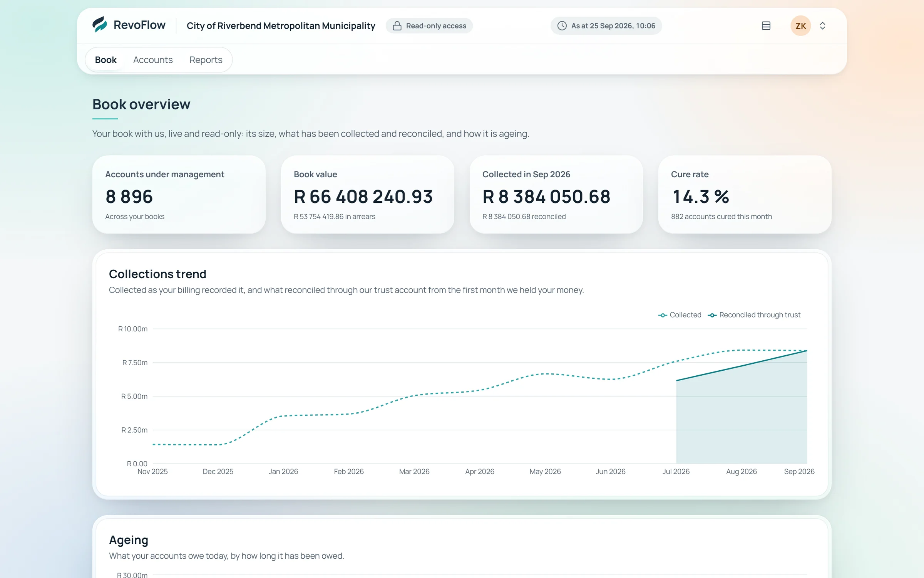
Task: Click the R 5.00m y-axis label
Action: click(x=134, y=396)
